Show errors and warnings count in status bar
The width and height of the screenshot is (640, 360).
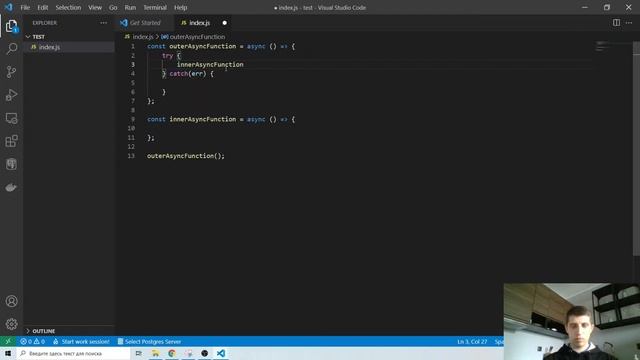[32, 342]
